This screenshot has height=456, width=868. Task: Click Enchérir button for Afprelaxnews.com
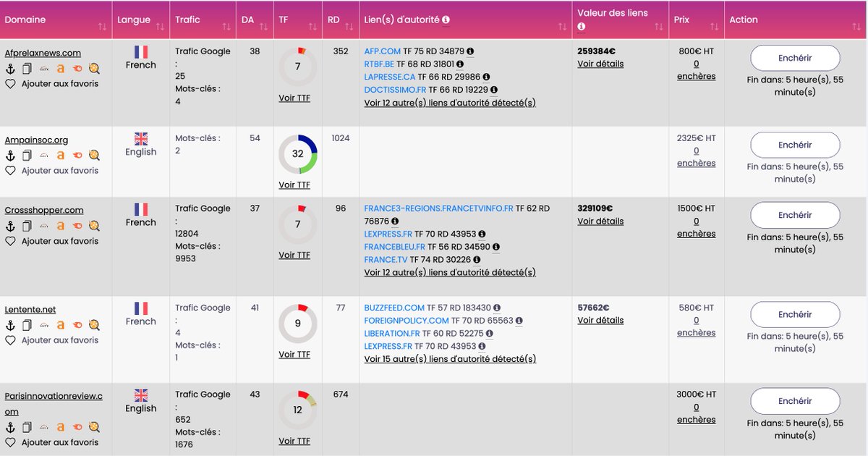[795, 58]
